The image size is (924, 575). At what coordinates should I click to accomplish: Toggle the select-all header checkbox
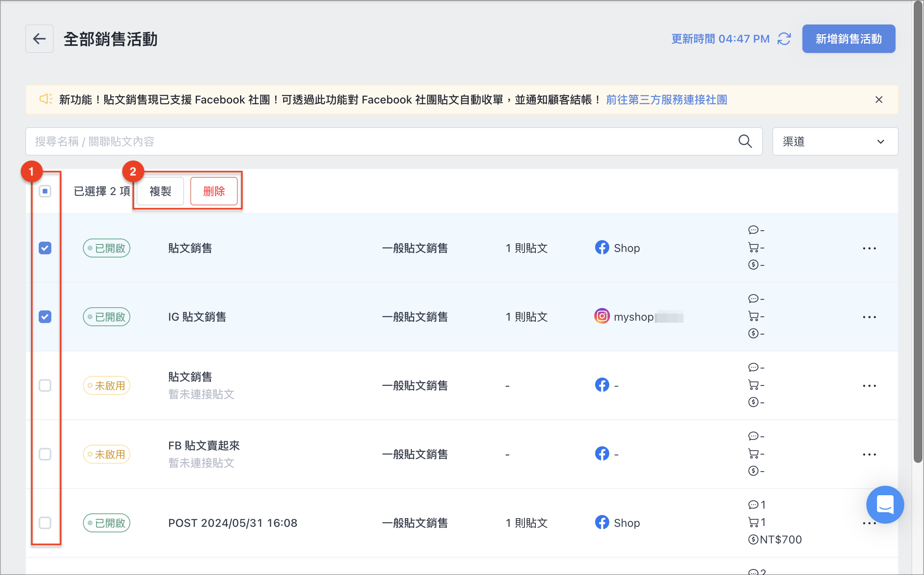(45, 191)
